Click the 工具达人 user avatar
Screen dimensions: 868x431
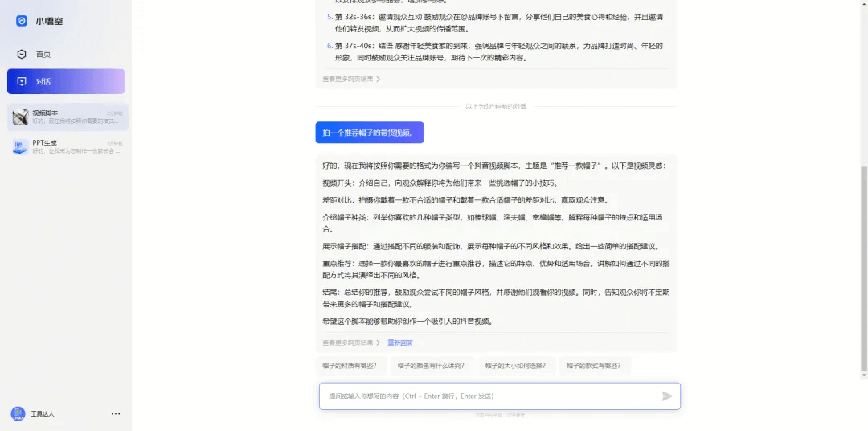[x=18, y=413]
